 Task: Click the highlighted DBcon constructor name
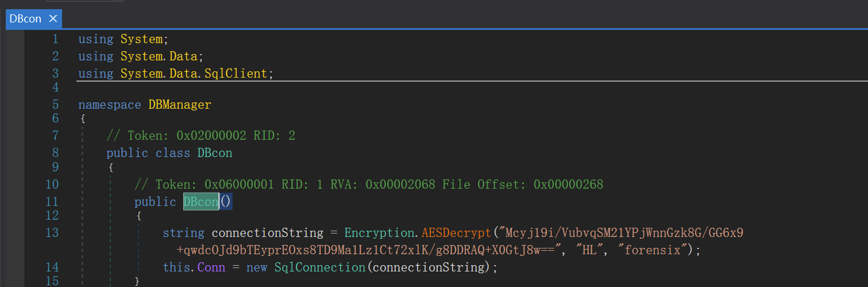[200, 202]
